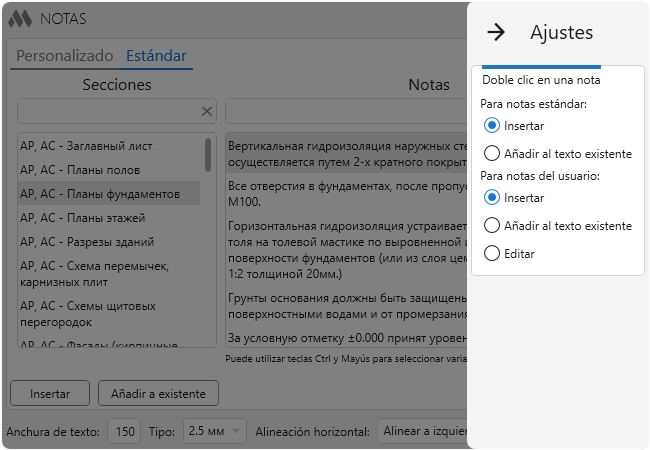The height and width of the screenshot is (450, 650).
Task: Select Insertar for notas estándar
Action: pyautogui.click(x=491, y=126)
